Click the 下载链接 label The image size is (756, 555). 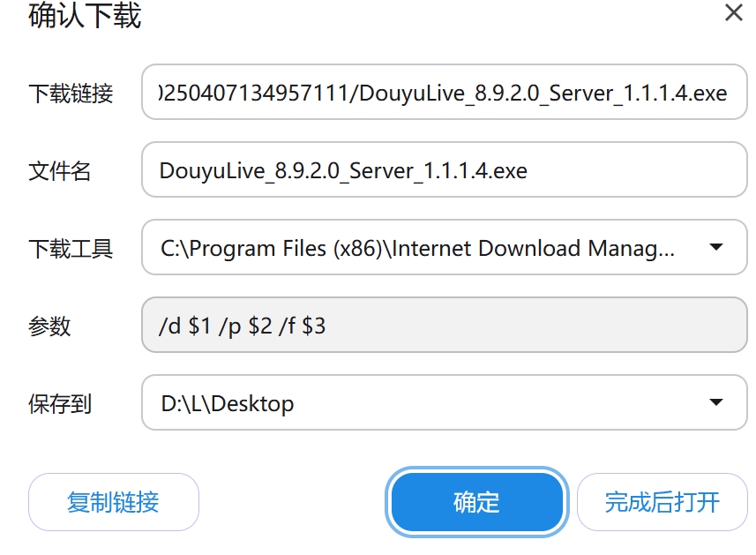tap(71, 93)
